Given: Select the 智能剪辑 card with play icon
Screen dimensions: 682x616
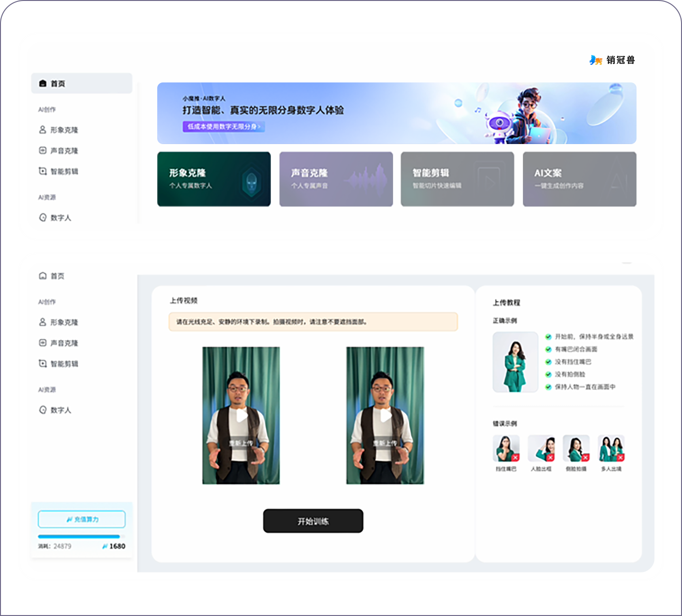Looking at the screenshot, I should pyautogui.click(x=457, y=179).
